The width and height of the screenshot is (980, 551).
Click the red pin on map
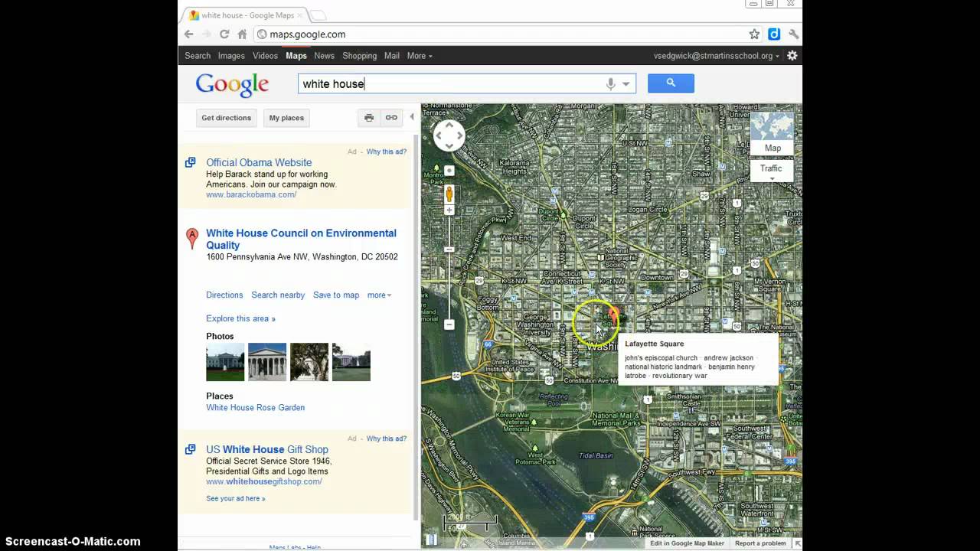tap(613, 314)
